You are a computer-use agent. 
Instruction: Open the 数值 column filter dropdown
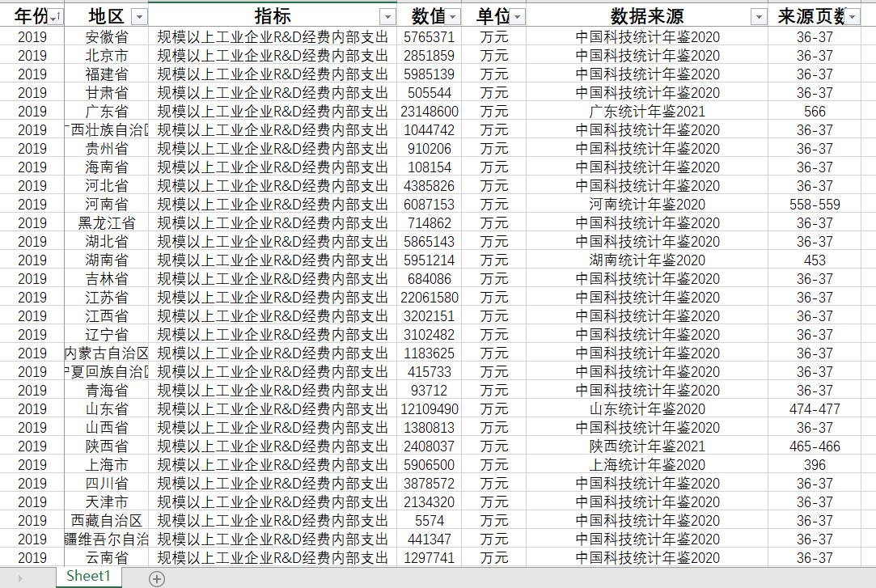(453, 17)
